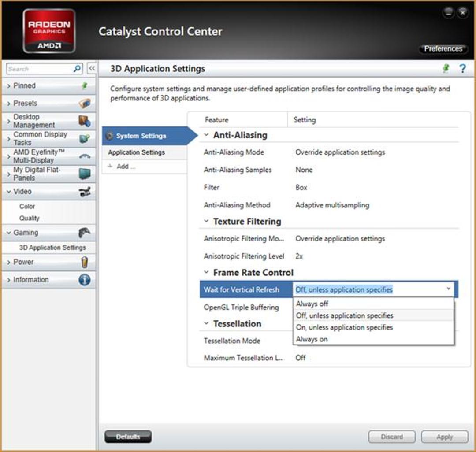
Task: Choose Always off from dropdown list
Action: [x=373, y=304]
